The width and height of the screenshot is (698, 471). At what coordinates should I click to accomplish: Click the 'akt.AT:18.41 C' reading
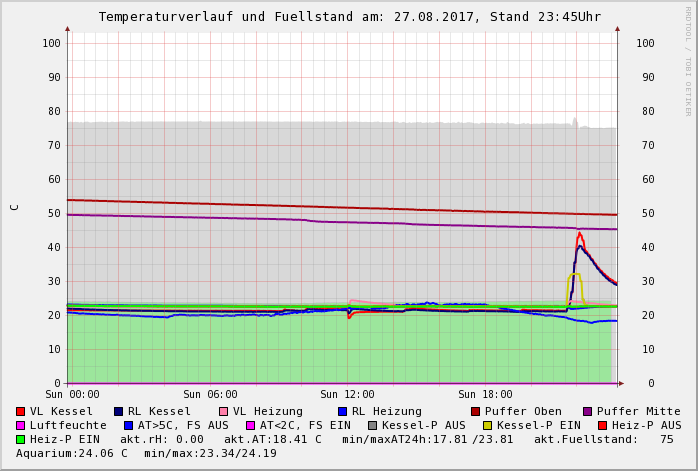(x=272, y=439)
